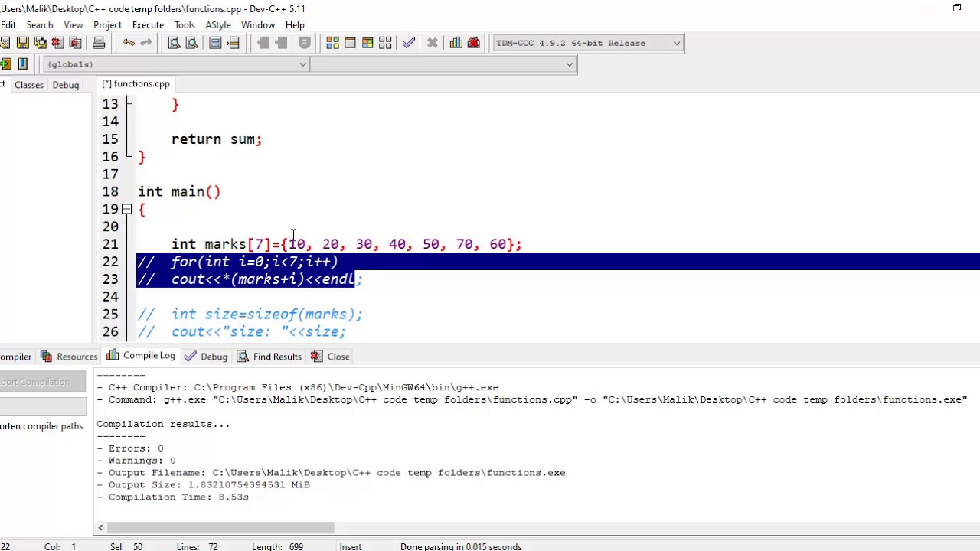Click the grayed Forward navigation arrow icon
This screenshot has height=551, width=980.
click(x=281, y=43)
